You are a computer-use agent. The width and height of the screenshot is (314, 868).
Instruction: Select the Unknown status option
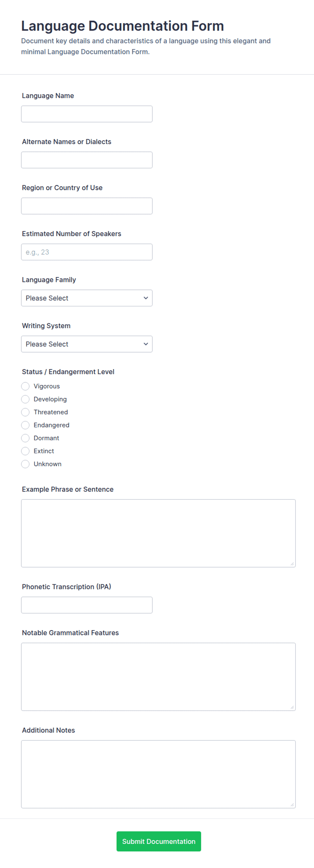(x=25, y=464)
